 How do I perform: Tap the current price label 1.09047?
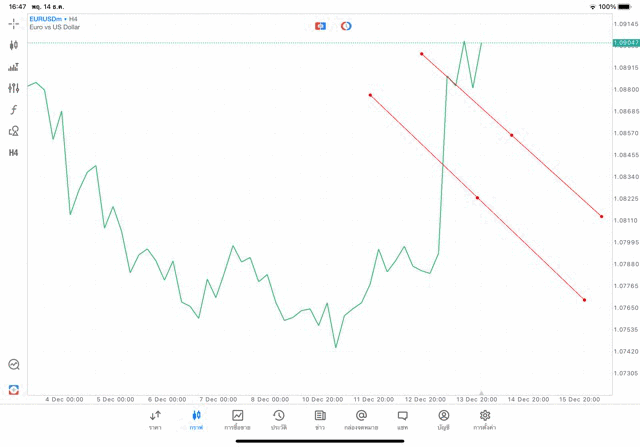pos(626,43)
